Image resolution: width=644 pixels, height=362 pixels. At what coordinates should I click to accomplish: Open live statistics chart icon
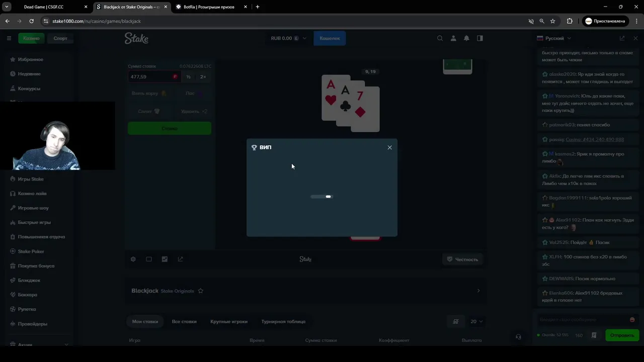pos(165,259)
